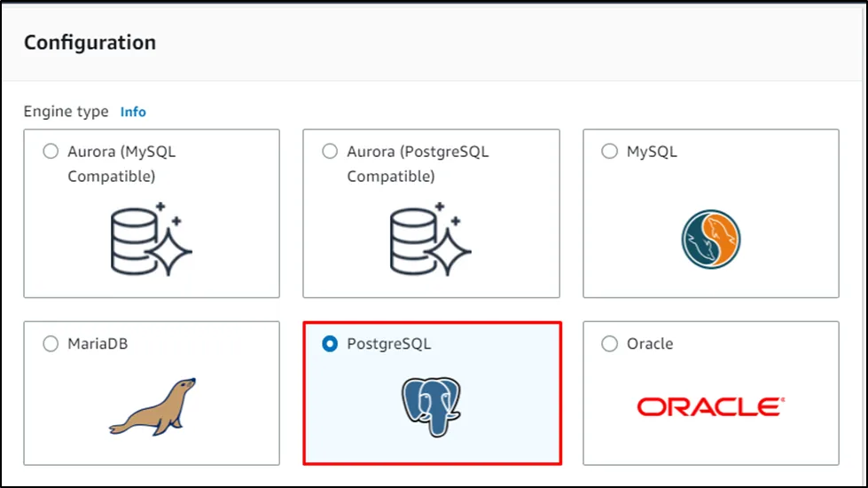This screenshot has width=868, height=488.
Task: Click the Aurora PostgreSQL database sparkle icon
Action: point(431,240)
